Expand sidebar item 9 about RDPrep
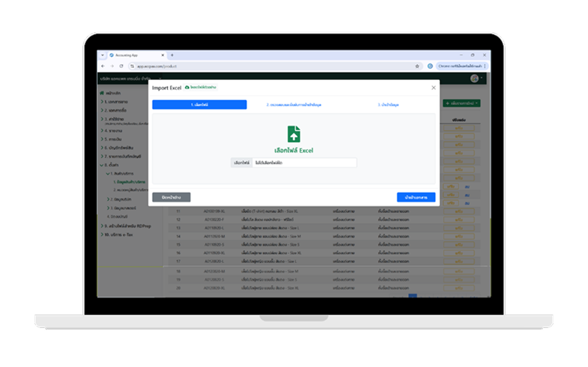Image resolution: width=588 pixels, height=367 pixels. pos(126,226)
